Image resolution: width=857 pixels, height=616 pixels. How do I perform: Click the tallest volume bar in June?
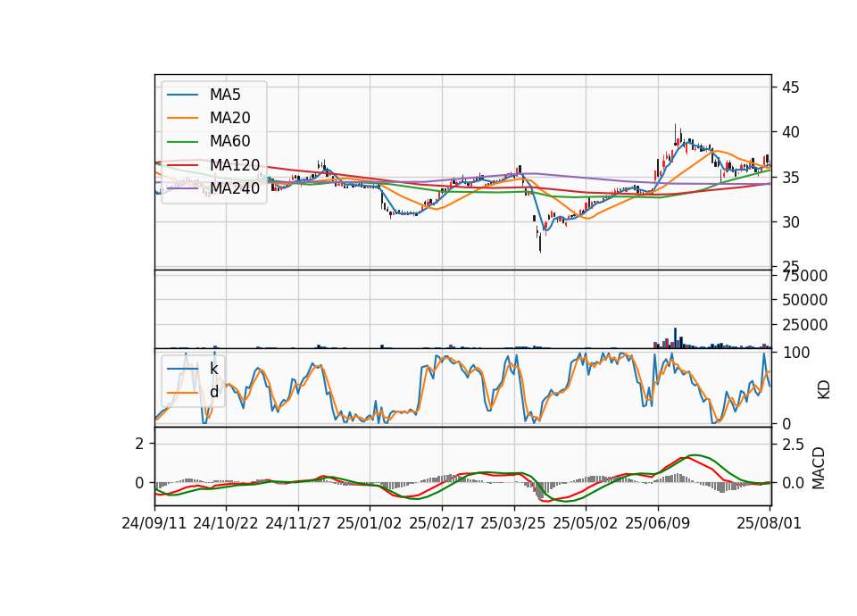click(675, 337)
